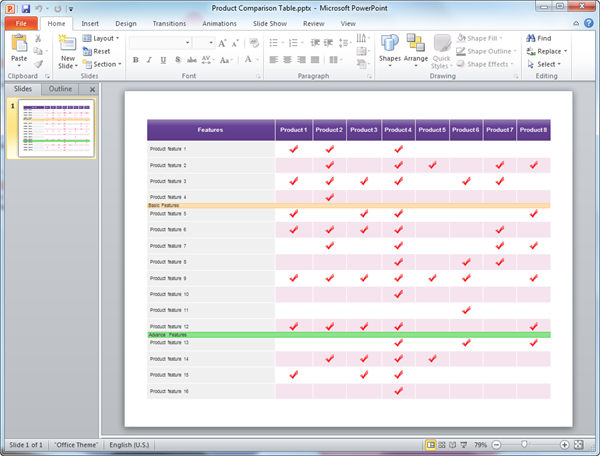Switch to the Outline pane tab
The image size is (600, 456).
click(x=61, y=89)
